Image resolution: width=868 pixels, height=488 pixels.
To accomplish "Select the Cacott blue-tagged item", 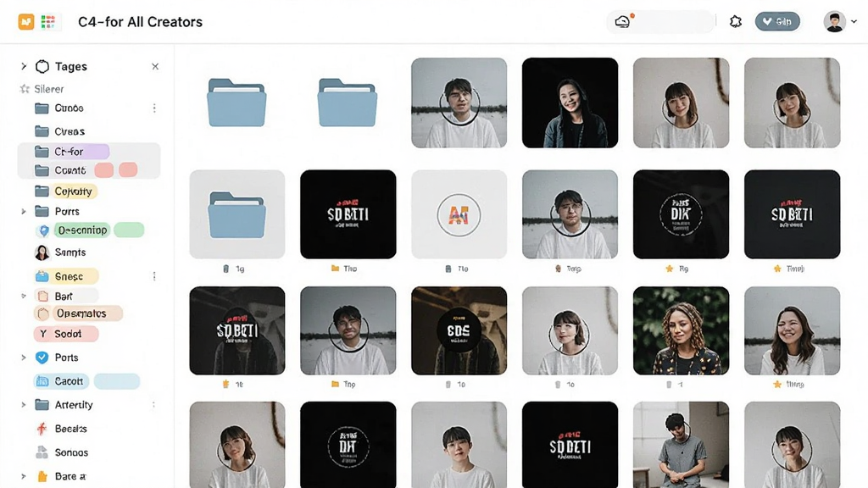I will [x=61, y=381].
